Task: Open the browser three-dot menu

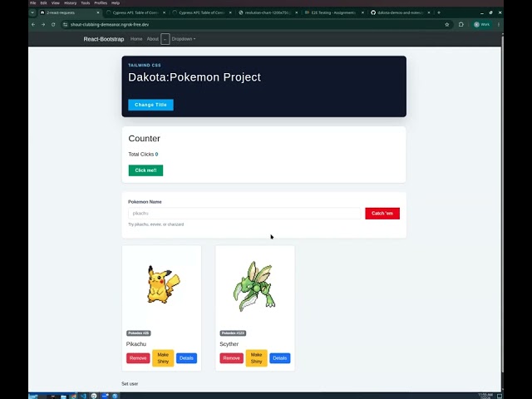Action: coord(499,24)
